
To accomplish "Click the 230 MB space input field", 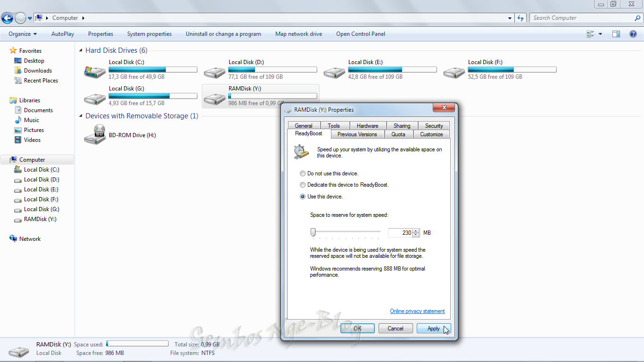I will tap(400, 233).
